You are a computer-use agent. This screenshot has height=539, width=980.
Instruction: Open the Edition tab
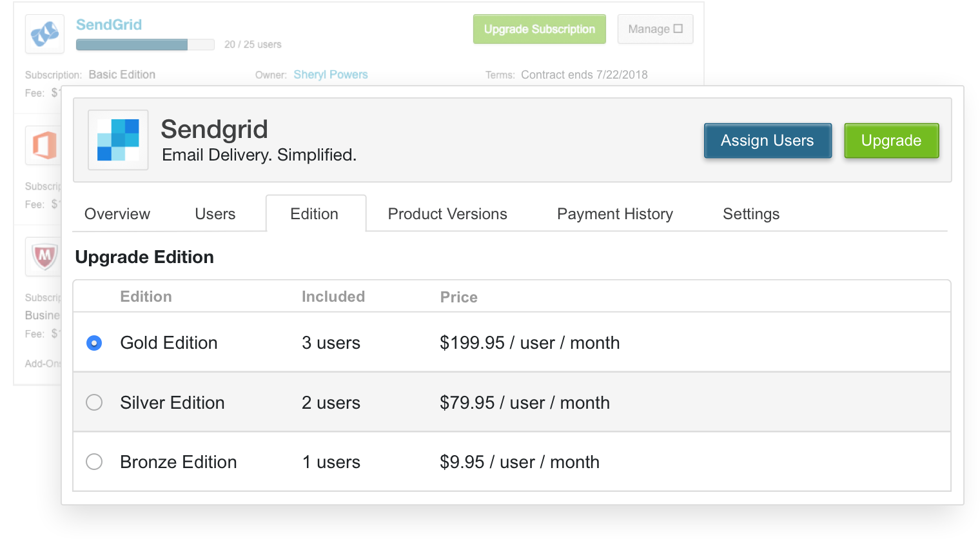[x=315, y=213]
